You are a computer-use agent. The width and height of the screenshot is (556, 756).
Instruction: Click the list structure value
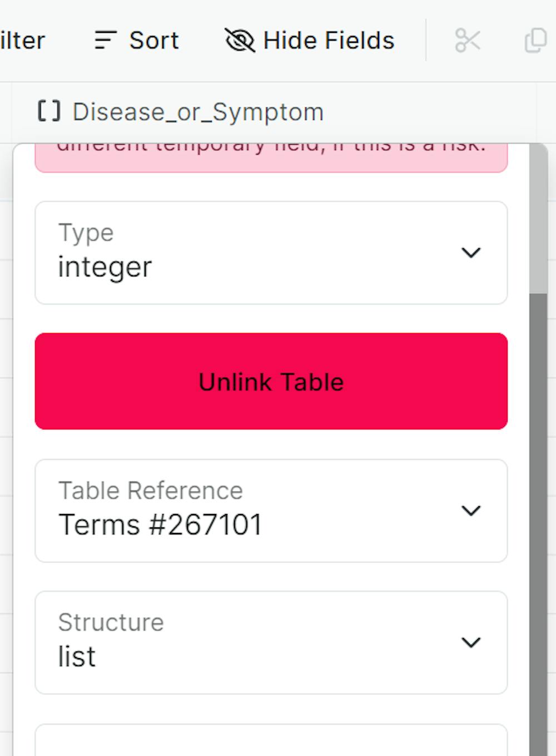click(x=77, y=656)
